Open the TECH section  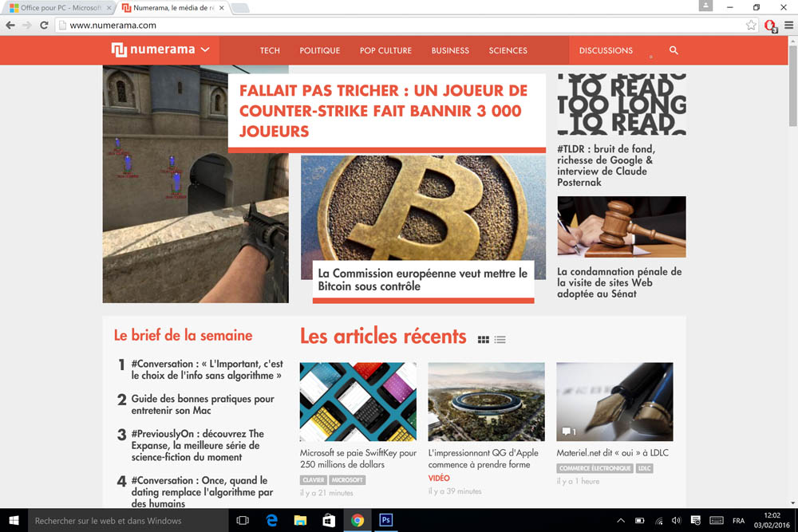[270, 50]
